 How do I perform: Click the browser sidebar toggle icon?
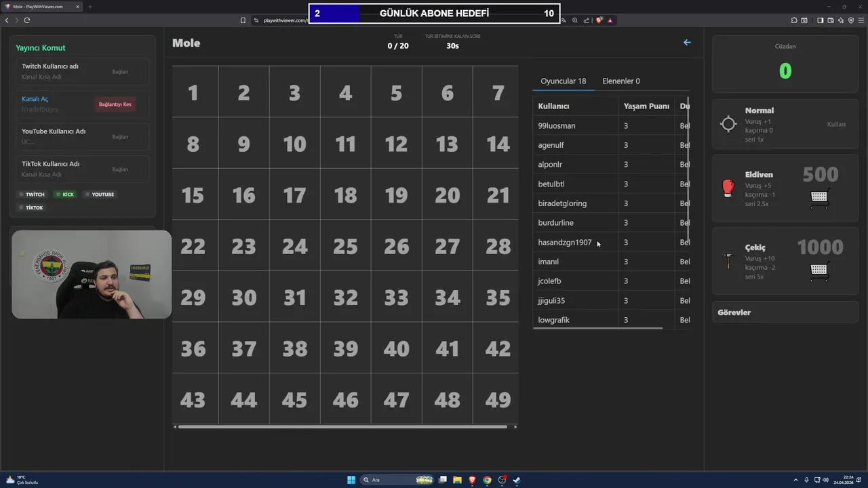820,20
